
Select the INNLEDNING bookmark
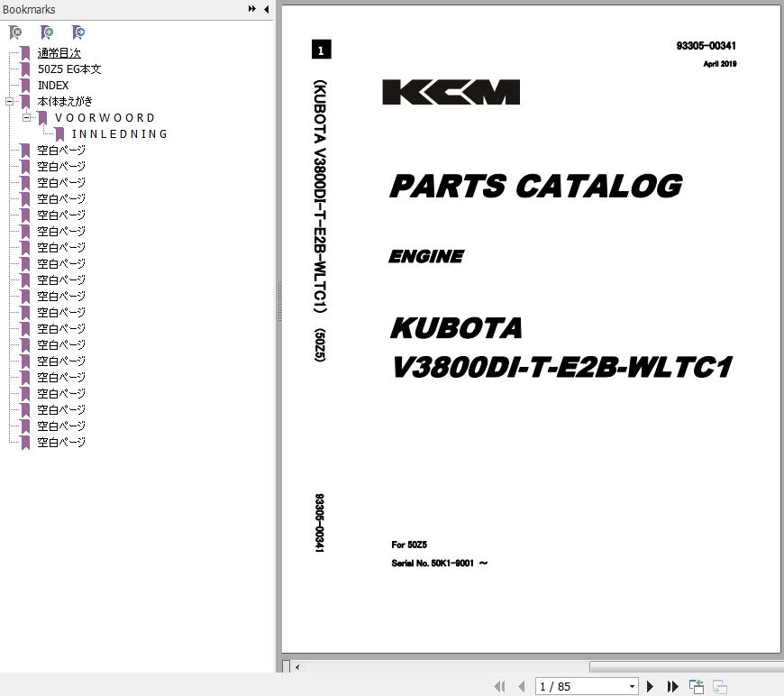pos(120,134)
